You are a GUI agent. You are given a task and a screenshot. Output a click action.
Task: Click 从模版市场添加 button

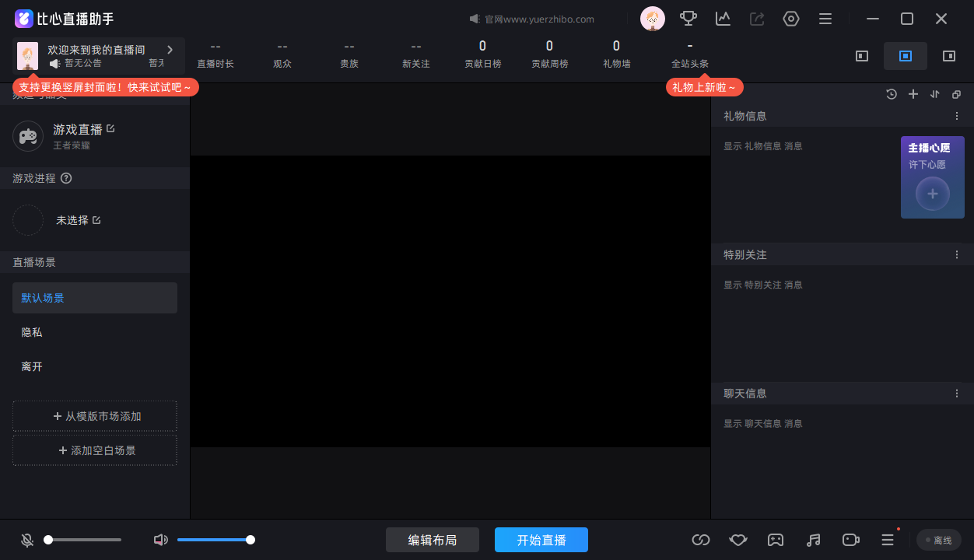click(95, 416)
